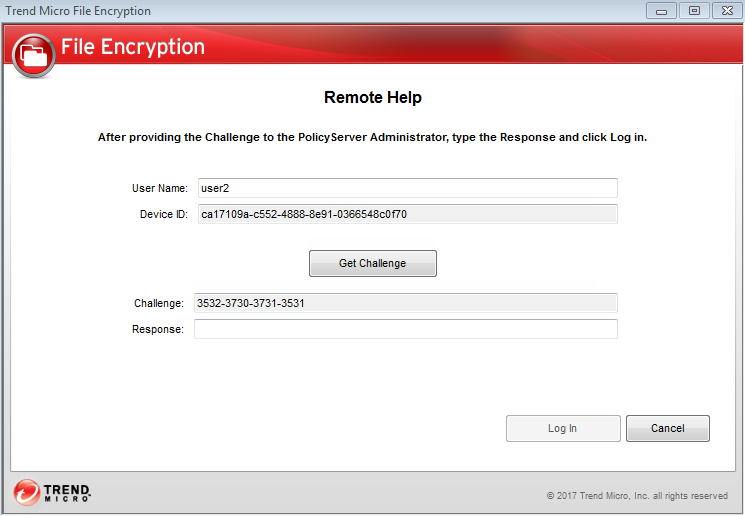Click into the empty Response field
This screenshot has width=745, height=516.
click(405, 329)
